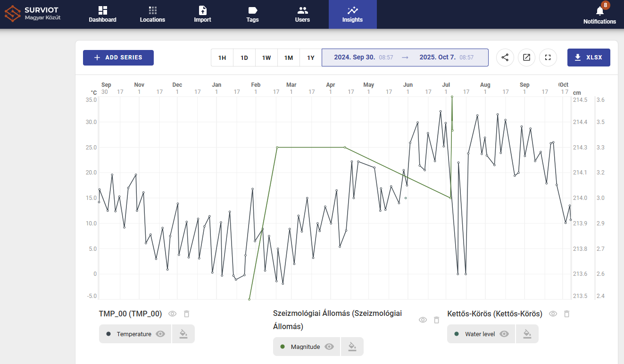Toggle Temperature line visibility
Image resolution: width=624 pixels, height=364 pixels.
coord(160,334)
